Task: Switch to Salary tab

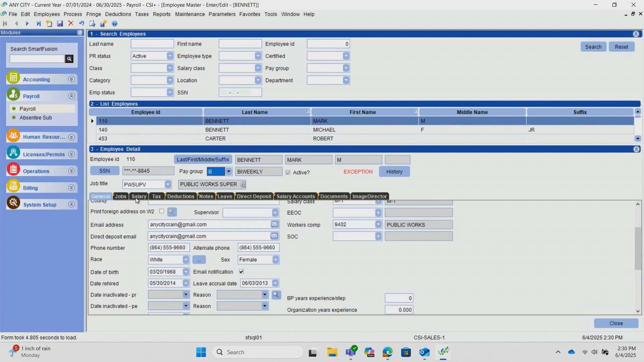Action: pos(139,196)
